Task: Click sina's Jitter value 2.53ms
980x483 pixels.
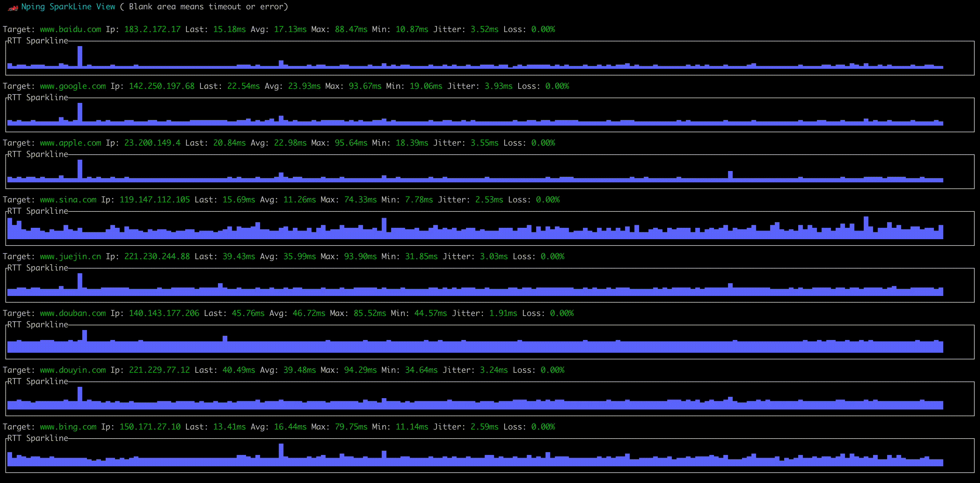Action: (x=489, y=200)
